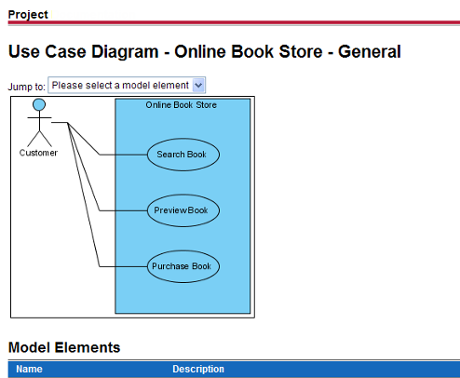Click the Project heading text
This screenshot has height=378, width=460.
pos(28,15)
